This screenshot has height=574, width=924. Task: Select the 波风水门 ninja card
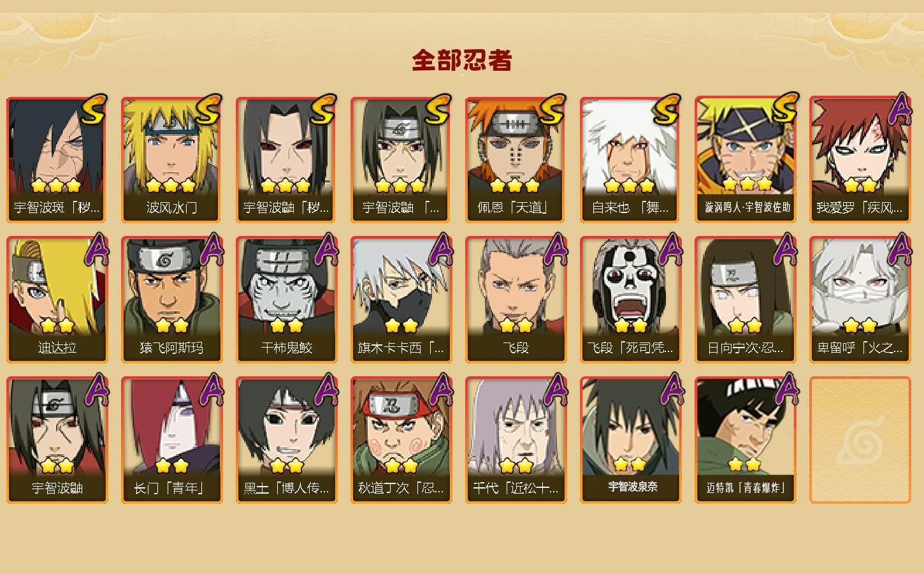[171, 159]
